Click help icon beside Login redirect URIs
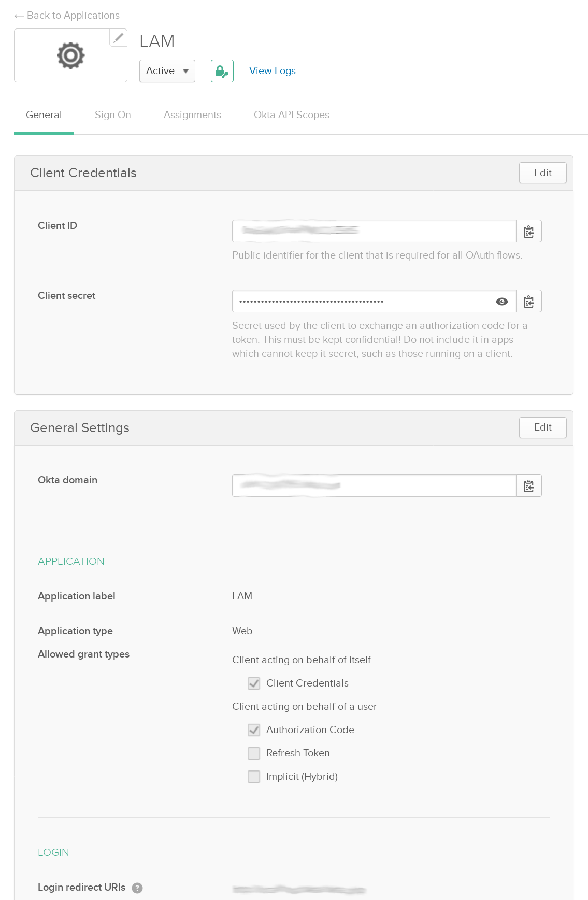Screen dimensions: 588x900 coord(137,888)
